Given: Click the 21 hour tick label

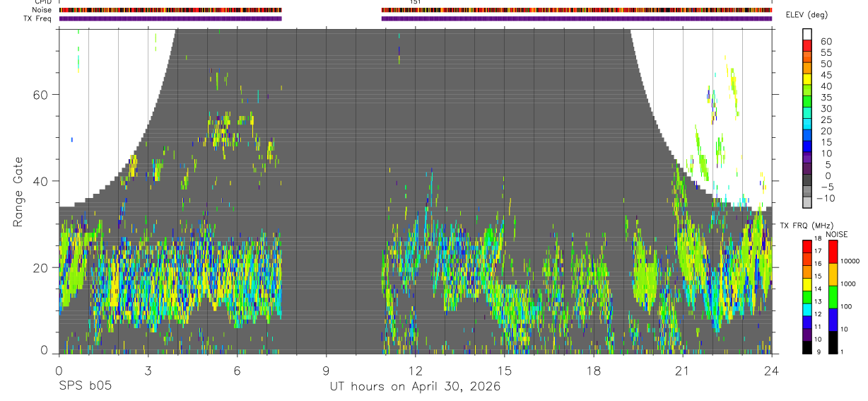Looking at the screenshot, I should point(682,370).
